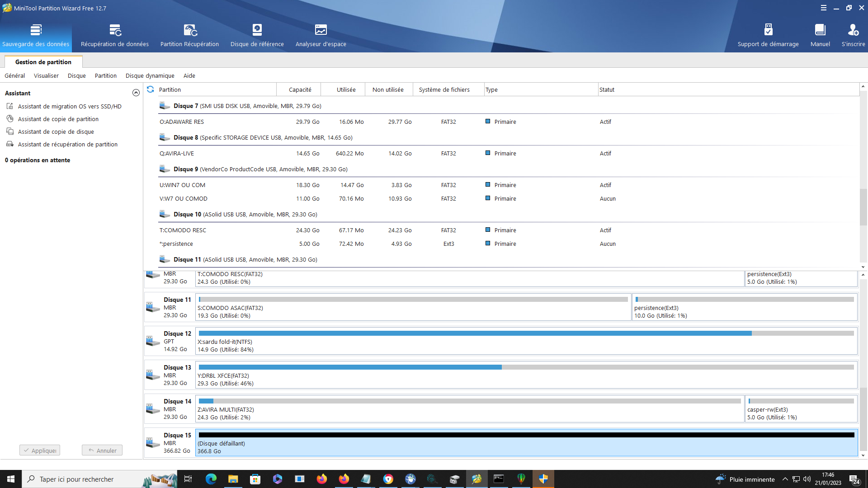Select the Disque 10 header row
Viewport: 868px width, 488px height.
[508, 214]
